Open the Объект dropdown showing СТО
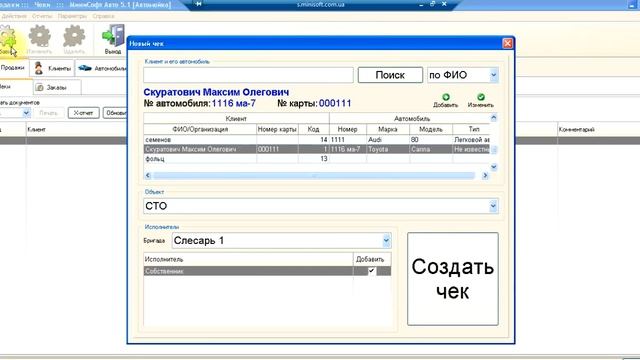This screenshot has height=360, width=640. pyautogui.click(x=493, y=206)
